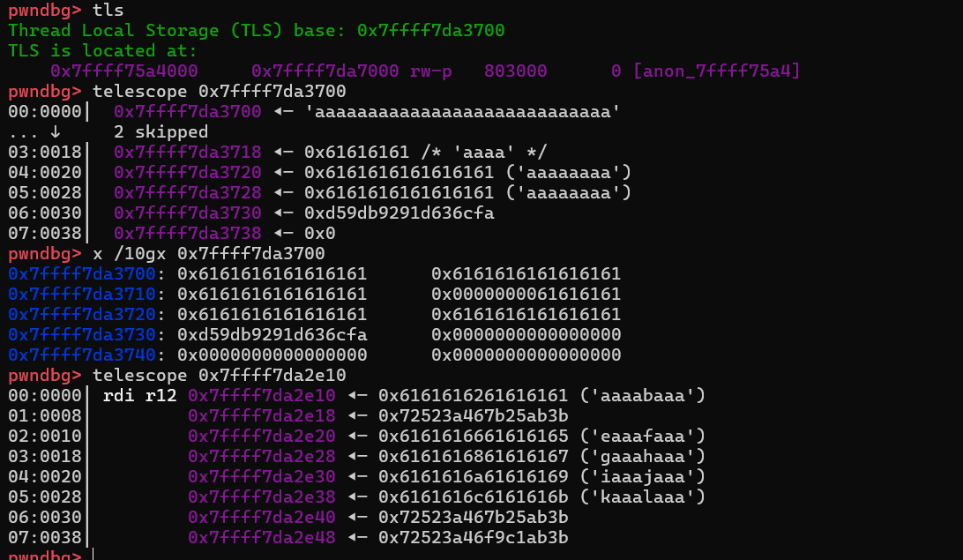Viewport: 963px width, 560px height.
Task: Click the '2 skipped' text
Action: click(160, 132)
